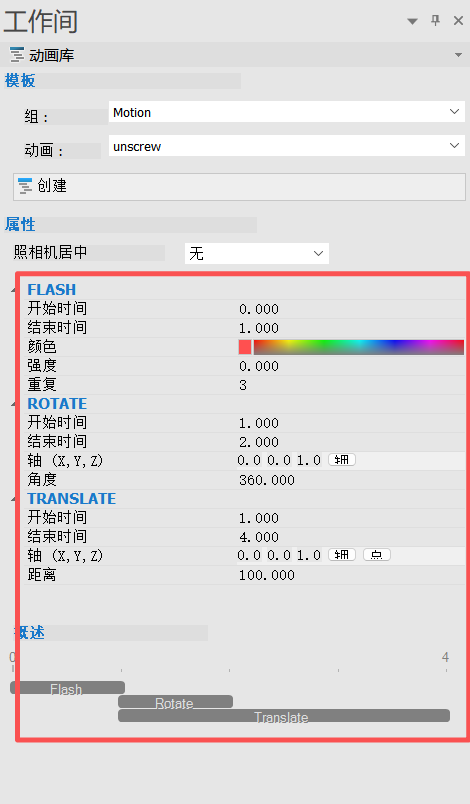Open the animation unscrew dropdown
The height and width of the screenshot is (804, 470).
coord(287,146)
